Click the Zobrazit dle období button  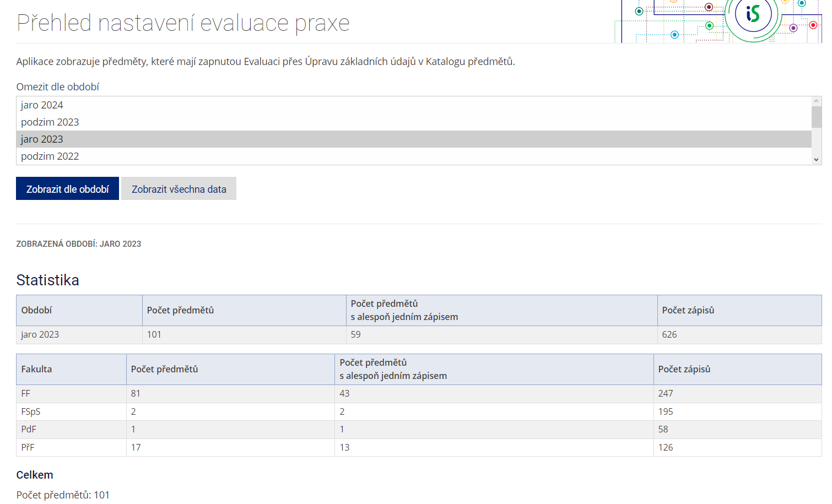coord(67,188)
